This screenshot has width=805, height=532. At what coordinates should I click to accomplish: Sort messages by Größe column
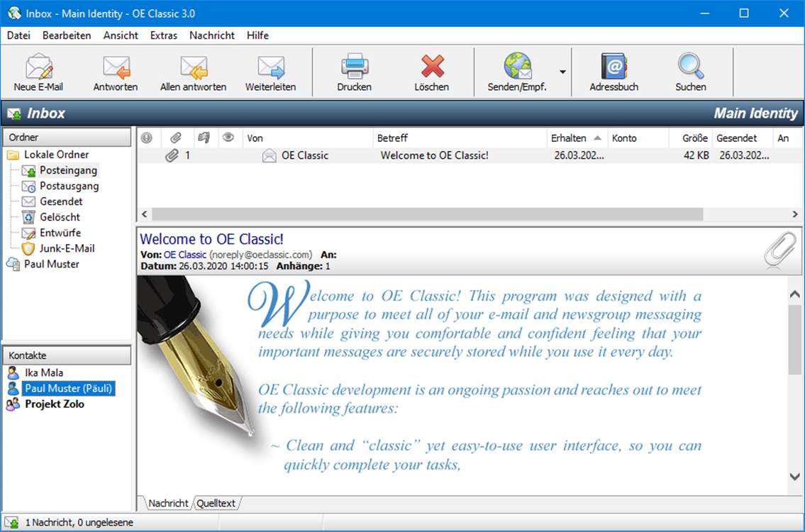coord(691,138)
